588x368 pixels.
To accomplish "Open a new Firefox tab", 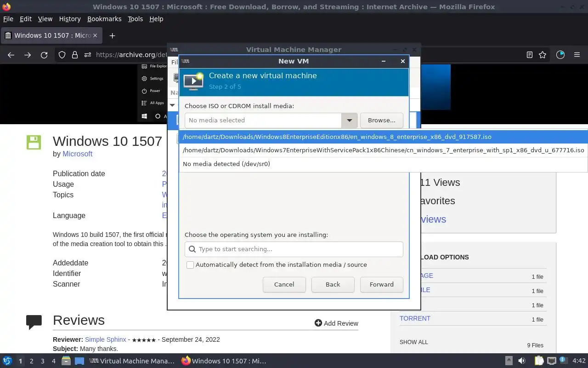I will pos(112,35).
